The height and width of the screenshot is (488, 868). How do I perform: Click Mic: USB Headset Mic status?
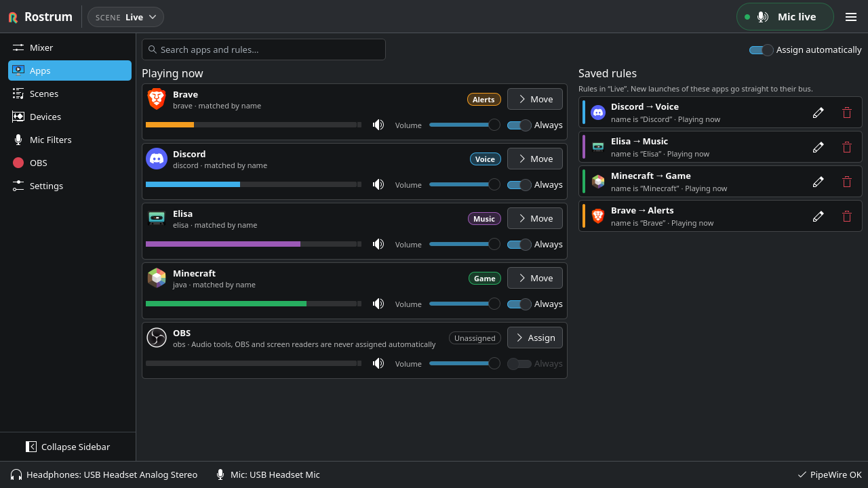[268, 474]
